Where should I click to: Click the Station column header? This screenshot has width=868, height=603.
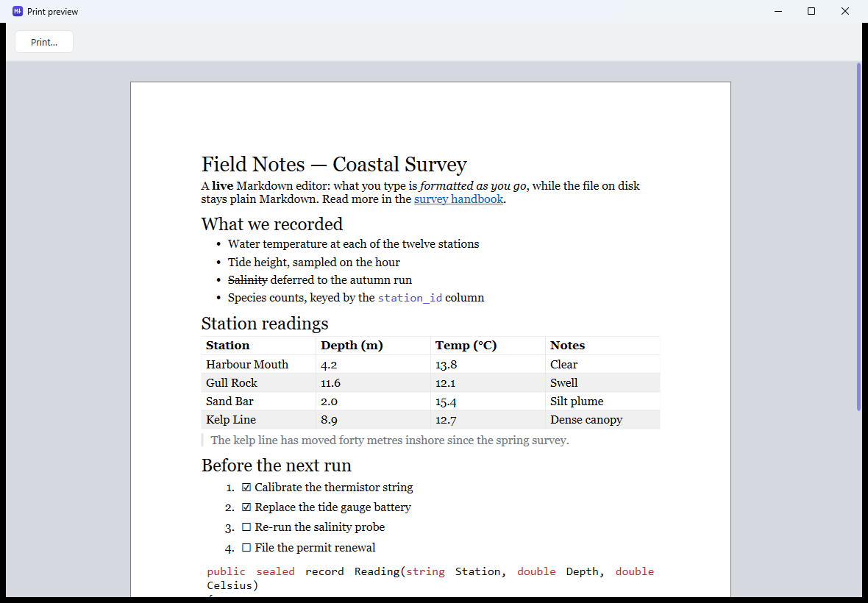pyautogui.click(x=258, y=345)
